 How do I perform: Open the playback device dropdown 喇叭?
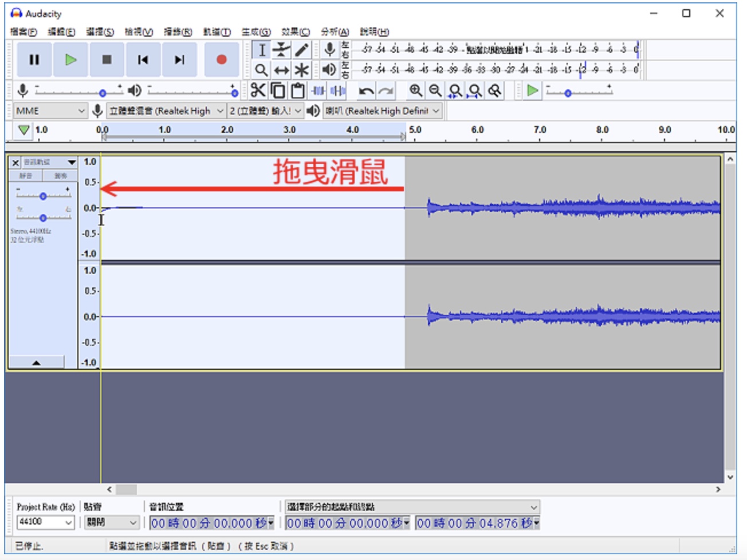coord(383,111)
